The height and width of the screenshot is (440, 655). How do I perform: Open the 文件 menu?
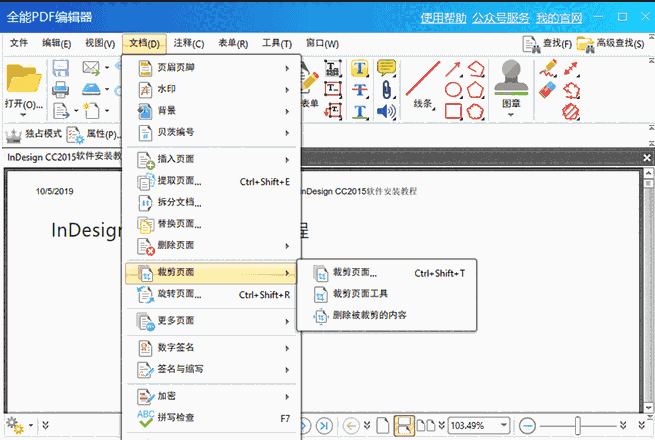[x=19, y=43]
